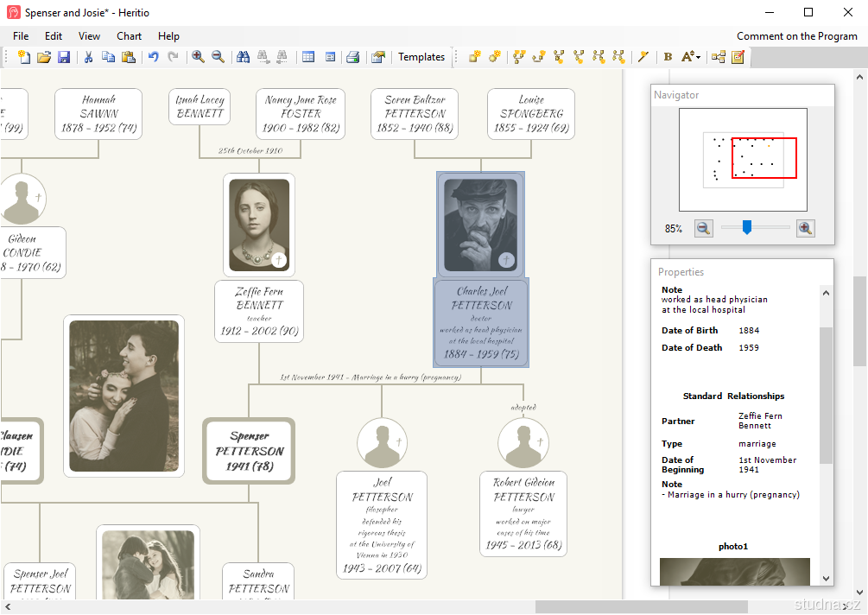Click the magic wand toolbar icon

643,57
